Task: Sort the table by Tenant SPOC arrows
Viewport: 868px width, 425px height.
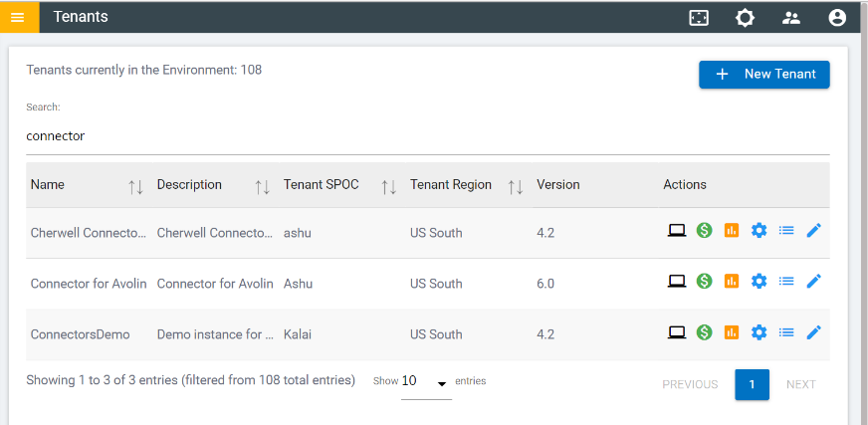Action: tap(388, 187)
